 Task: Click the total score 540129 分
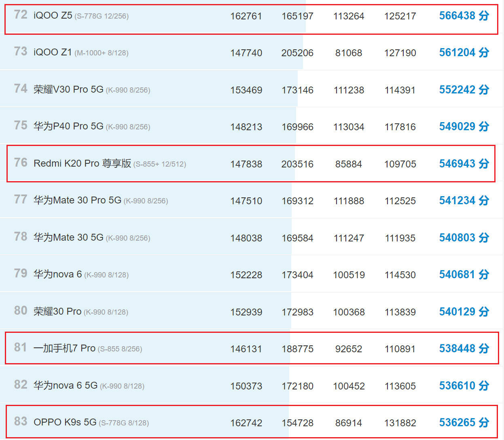click(464, 312)
